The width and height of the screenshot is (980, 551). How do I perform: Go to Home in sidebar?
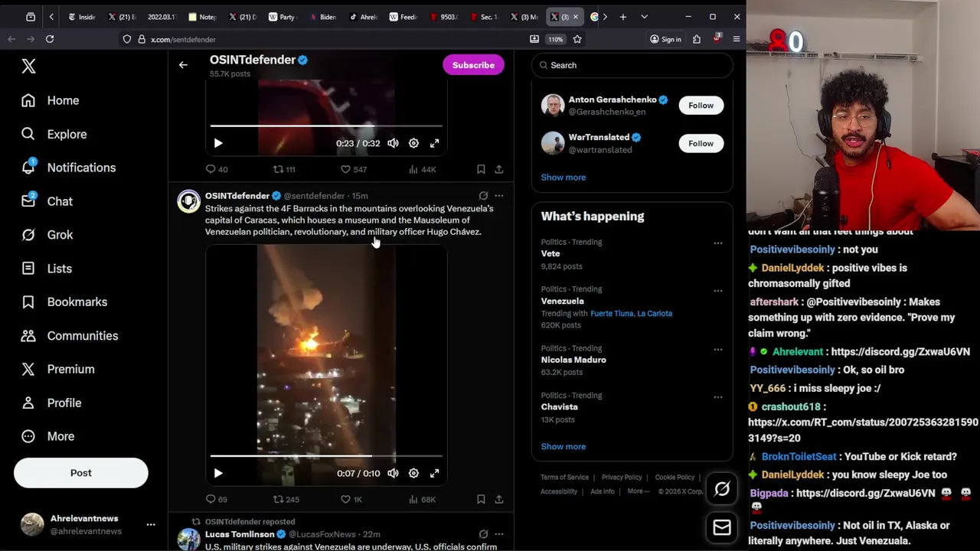[x=51, y=100]
